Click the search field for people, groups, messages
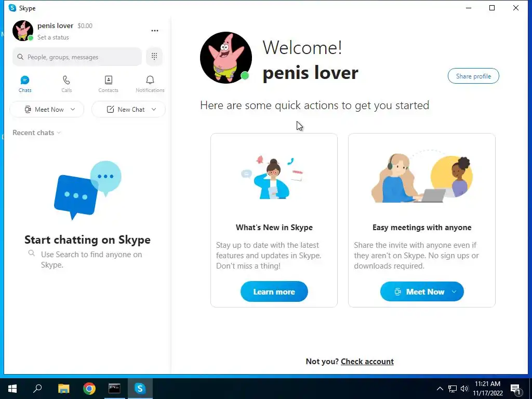The height and width of the screenshot is (399, 532). 77,57
